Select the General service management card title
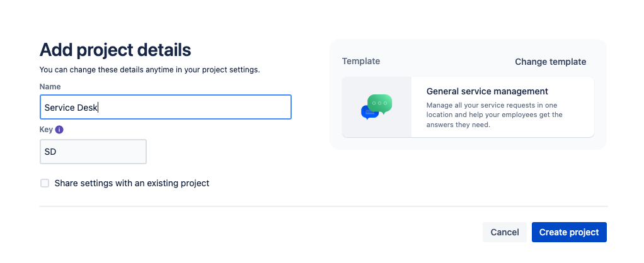644x263 pixels. coord(487,91)
